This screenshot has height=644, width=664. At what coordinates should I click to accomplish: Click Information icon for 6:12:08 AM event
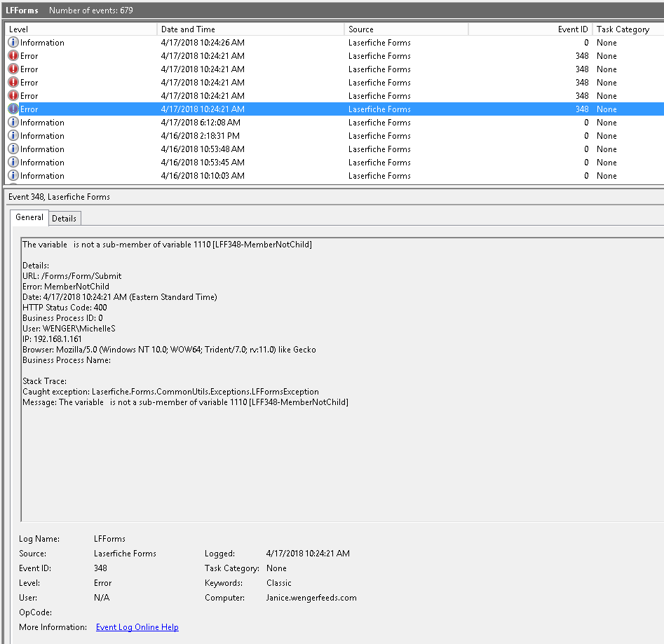13,123
